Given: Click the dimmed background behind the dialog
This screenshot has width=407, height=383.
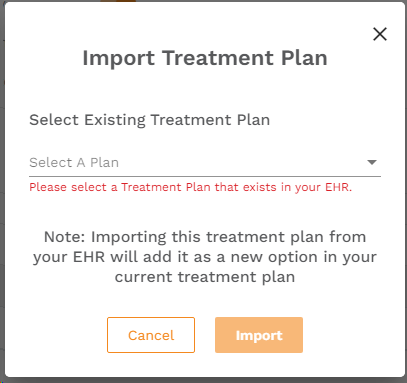Looking at the screenshot, I should (x=2, y=200).
